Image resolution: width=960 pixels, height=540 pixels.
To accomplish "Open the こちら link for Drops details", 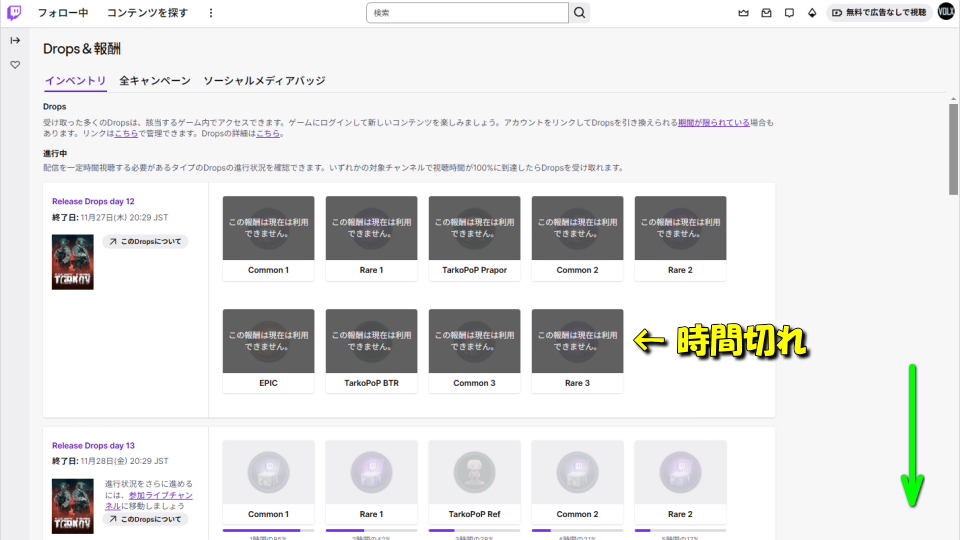I will (x=268, y=133).
